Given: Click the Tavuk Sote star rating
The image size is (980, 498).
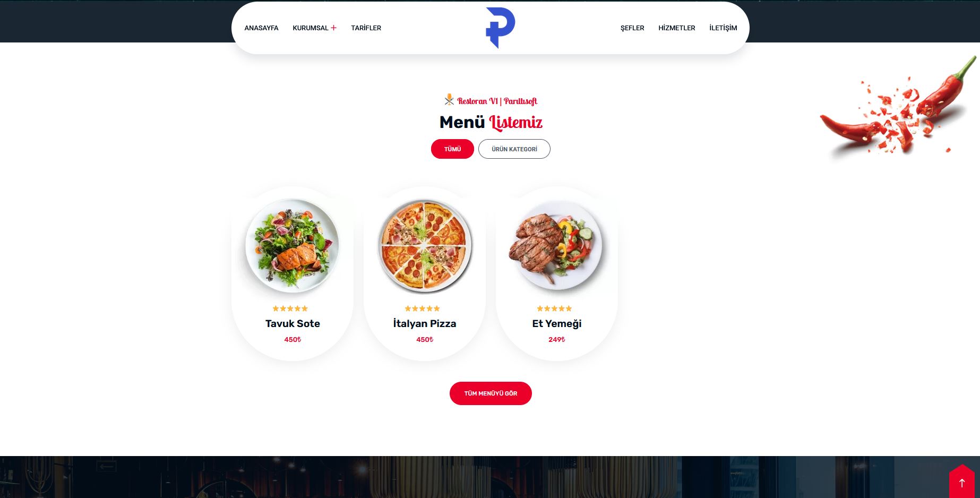Looking at the screenshot, I should pyautogui.click(x=290, y=308).
